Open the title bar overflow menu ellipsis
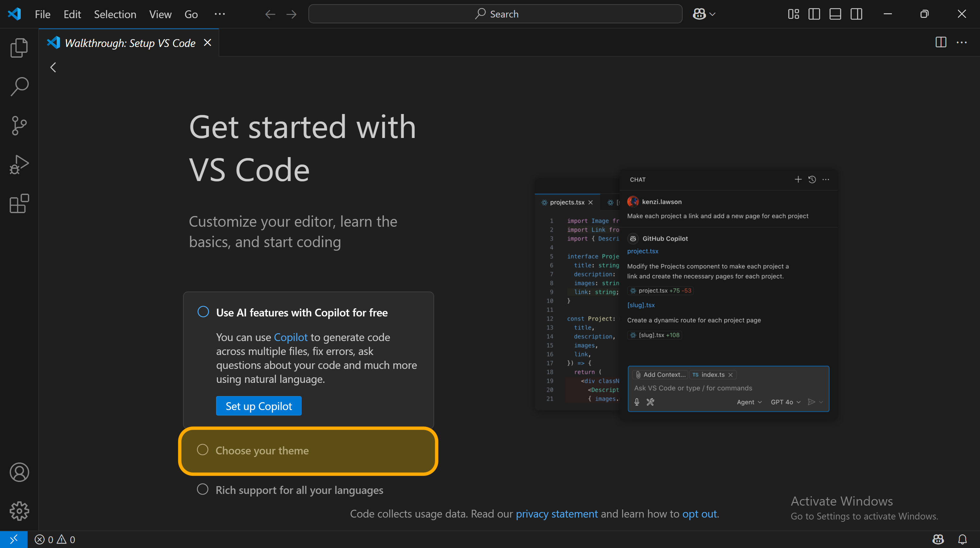 (x=220, y=14)
